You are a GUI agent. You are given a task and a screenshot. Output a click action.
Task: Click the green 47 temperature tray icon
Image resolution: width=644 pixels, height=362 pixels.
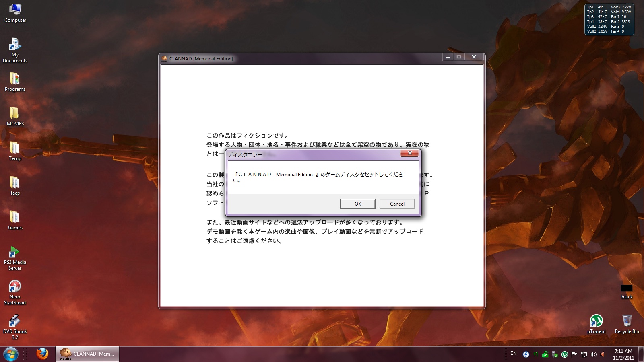click(x=535, y=354)
